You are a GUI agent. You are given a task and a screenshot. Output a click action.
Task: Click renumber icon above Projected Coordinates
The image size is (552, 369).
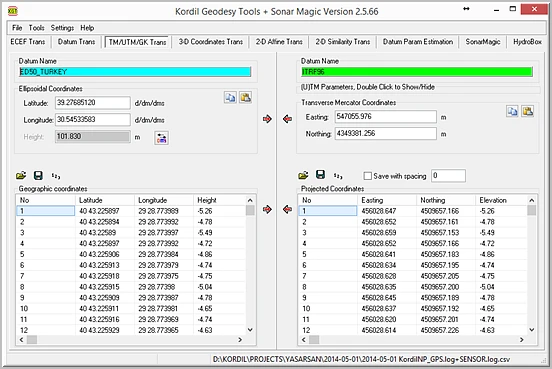pos(338,175)
